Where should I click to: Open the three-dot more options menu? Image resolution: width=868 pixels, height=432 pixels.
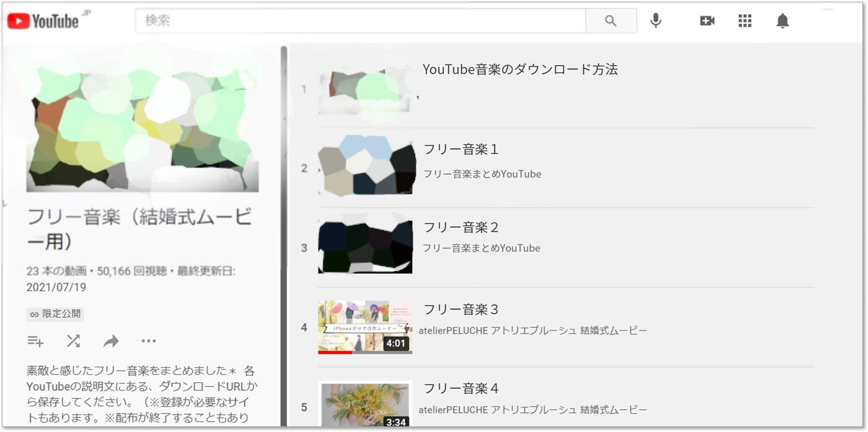click(x=149, y=341)
